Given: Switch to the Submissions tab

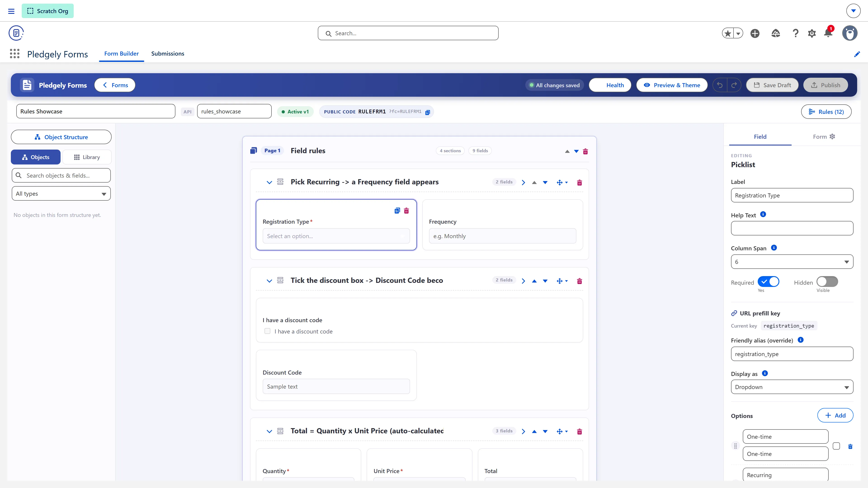Looking at the screenshot, I should click(x=167, y=54).
